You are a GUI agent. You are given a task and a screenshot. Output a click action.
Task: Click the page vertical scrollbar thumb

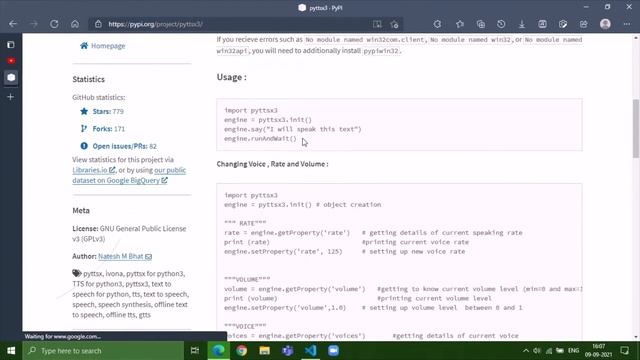[x=636, y=128]
